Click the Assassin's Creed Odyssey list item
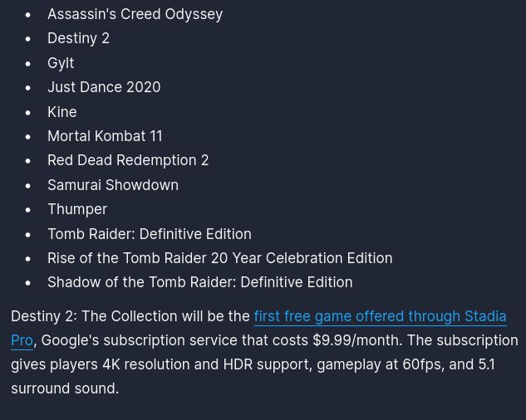The height and width of the screenshot is (420, 526). click(135, 14)
